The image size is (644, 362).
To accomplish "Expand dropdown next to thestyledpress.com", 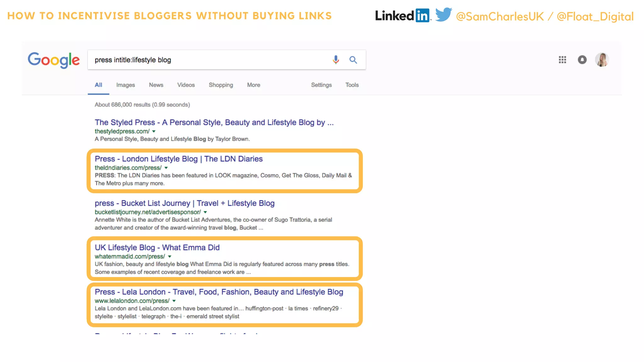I will tap(154, 131).
